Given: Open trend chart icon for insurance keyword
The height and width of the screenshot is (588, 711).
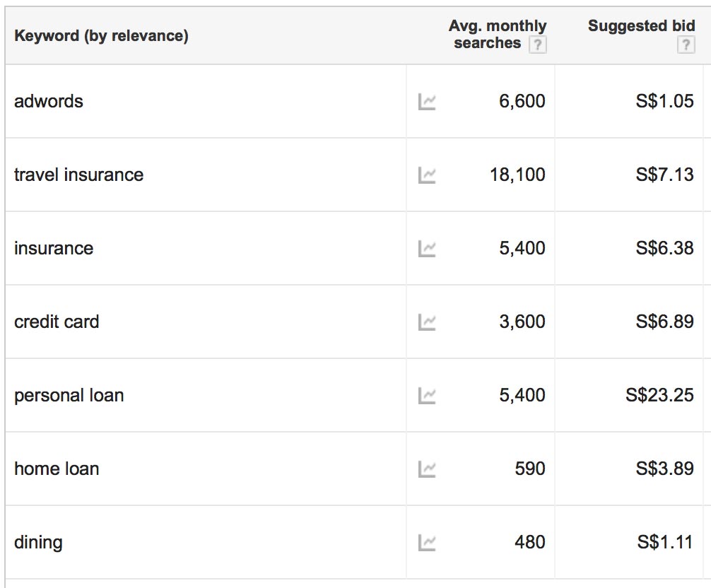Looking at the screenshot, I should coord(427,249).
